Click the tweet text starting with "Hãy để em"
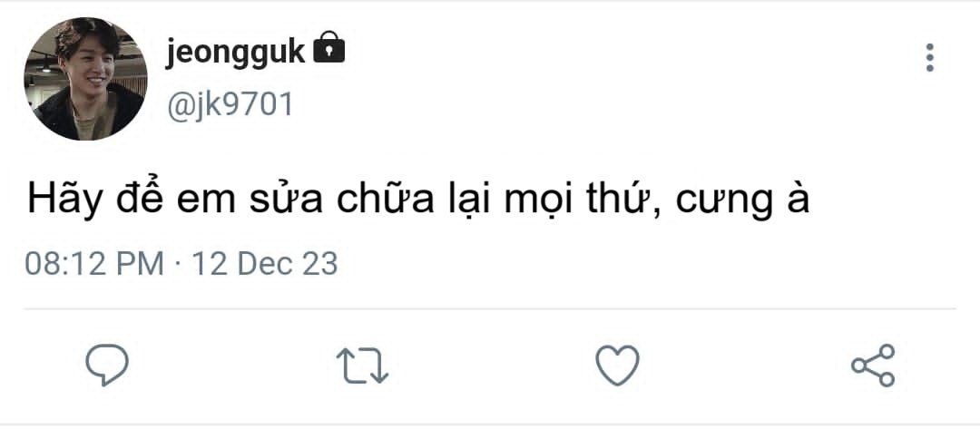Viewport: 980px width, 429px height. [416, 200]
